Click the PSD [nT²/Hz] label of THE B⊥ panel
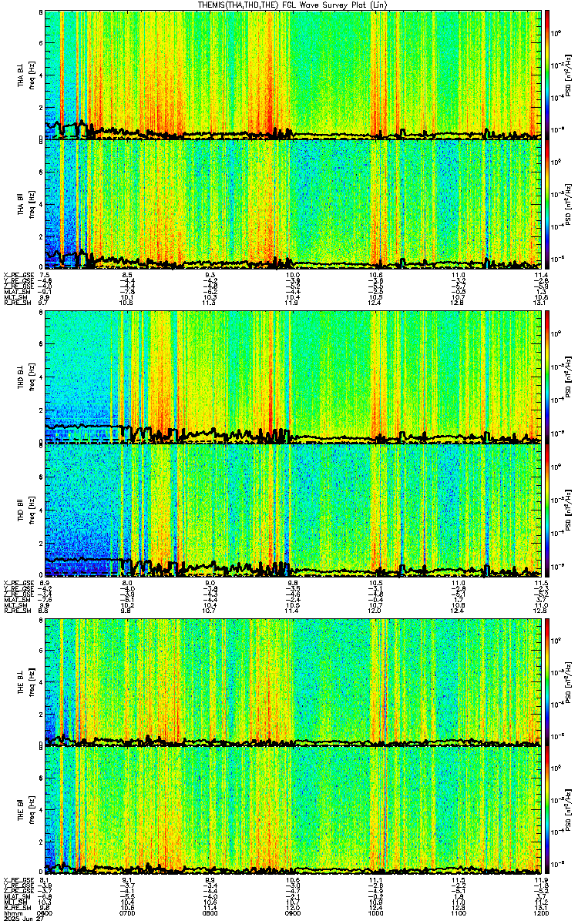Image resolution: width=578 pixels, height=924 pixels. click(570, 681)
